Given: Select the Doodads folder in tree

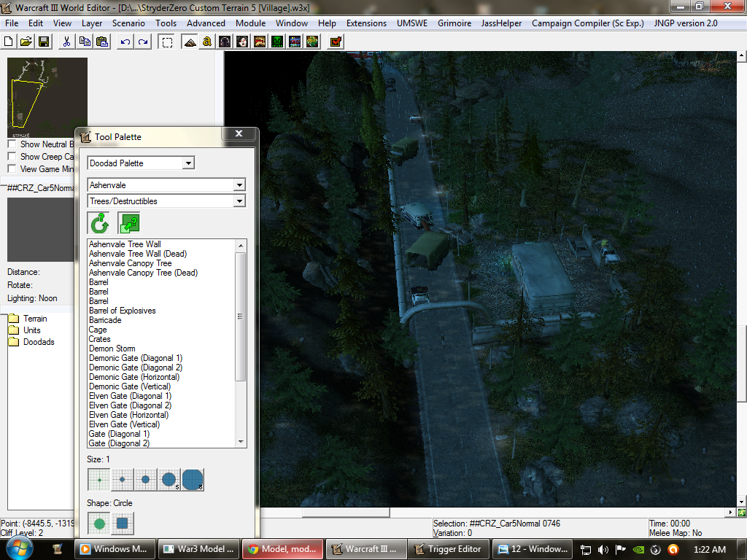Looking at the screenshot, I should click(39, 342).
